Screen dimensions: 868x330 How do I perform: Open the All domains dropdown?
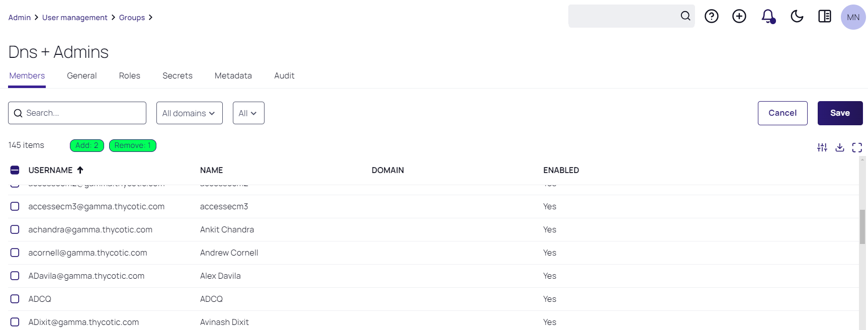point(190,113)
